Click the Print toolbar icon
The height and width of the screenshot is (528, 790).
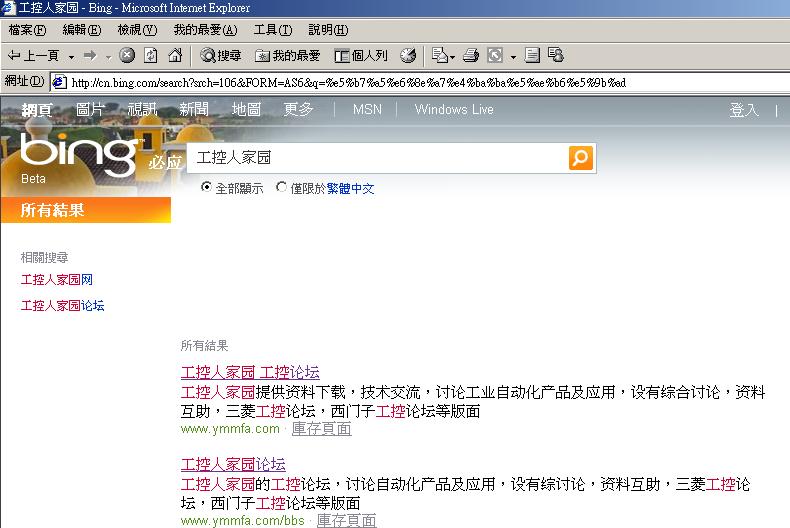(471, 56)
